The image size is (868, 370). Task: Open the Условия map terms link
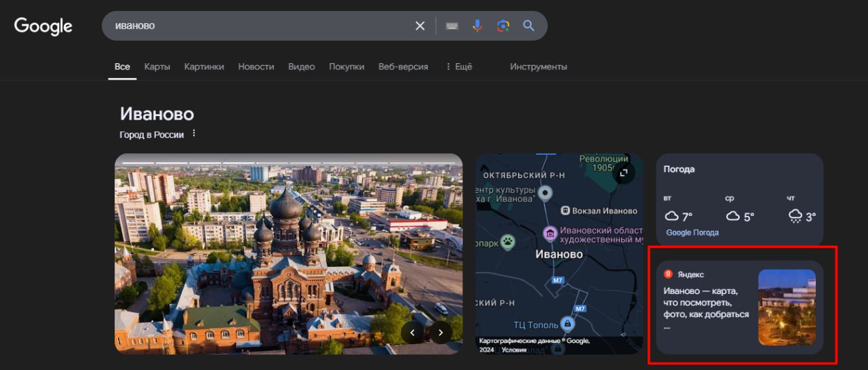point(514,350)
